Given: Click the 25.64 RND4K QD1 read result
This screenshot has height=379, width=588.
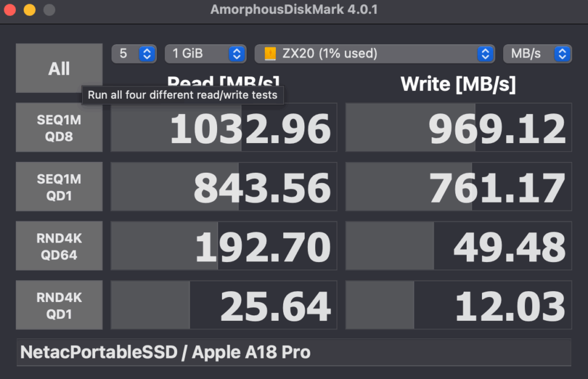Looking at the screenshot, I should coord(224,305).
